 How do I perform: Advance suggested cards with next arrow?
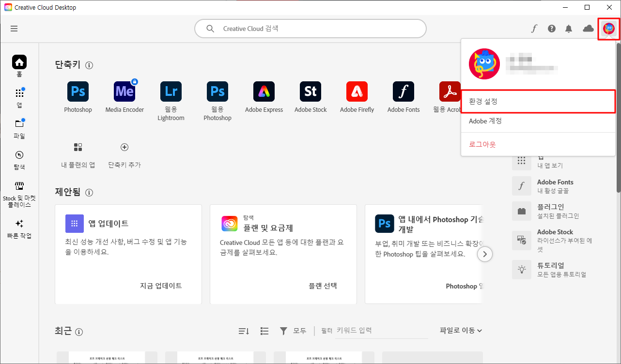[485, 254]
